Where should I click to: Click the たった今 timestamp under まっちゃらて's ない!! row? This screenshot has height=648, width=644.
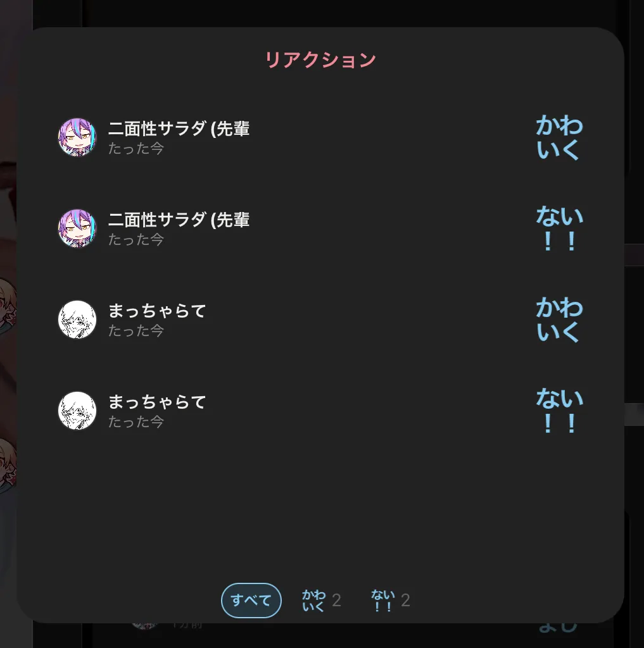pos(136,422)
